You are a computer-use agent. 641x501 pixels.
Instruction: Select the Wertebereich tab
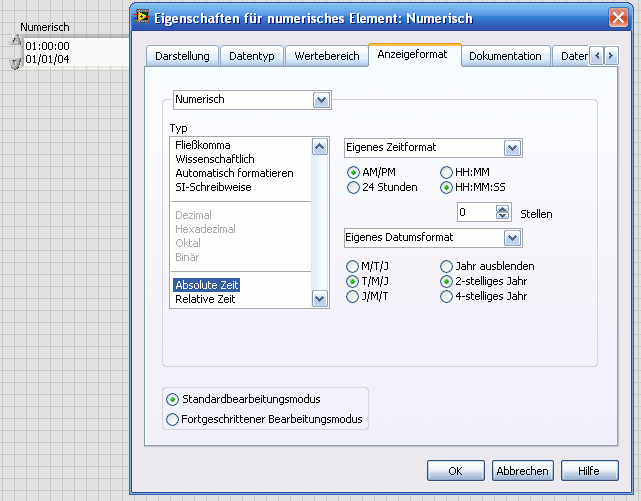pos(327,56)
